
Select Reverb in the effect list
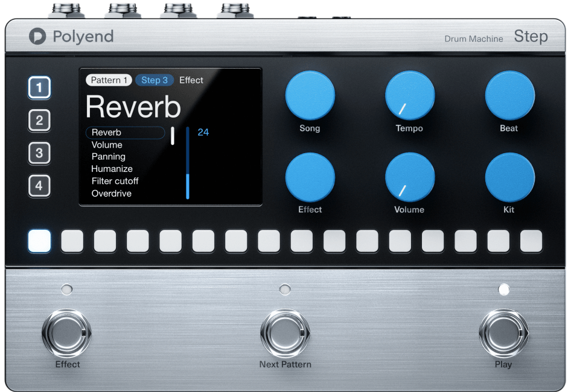(x=126, y=133)
